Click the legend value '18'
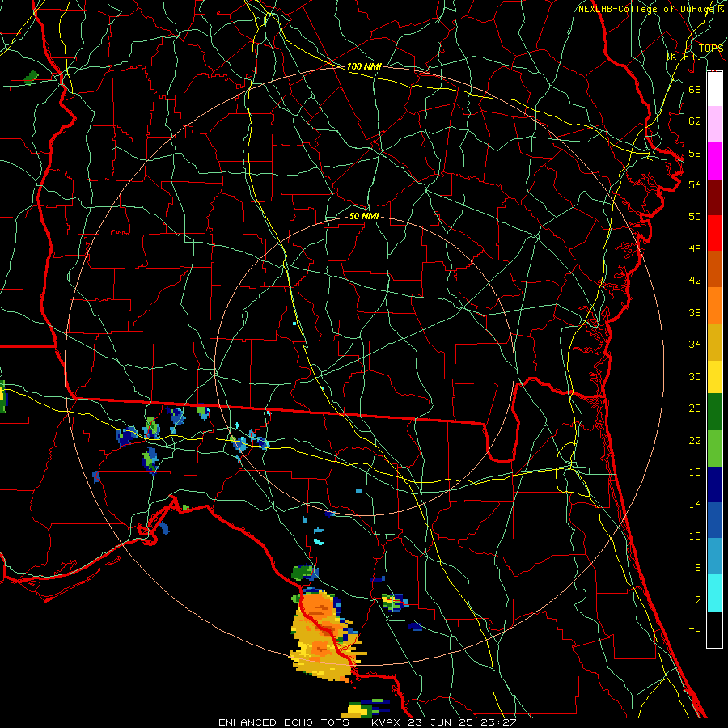The height and width of the screenshot is (728, 728). coord(695,472)
